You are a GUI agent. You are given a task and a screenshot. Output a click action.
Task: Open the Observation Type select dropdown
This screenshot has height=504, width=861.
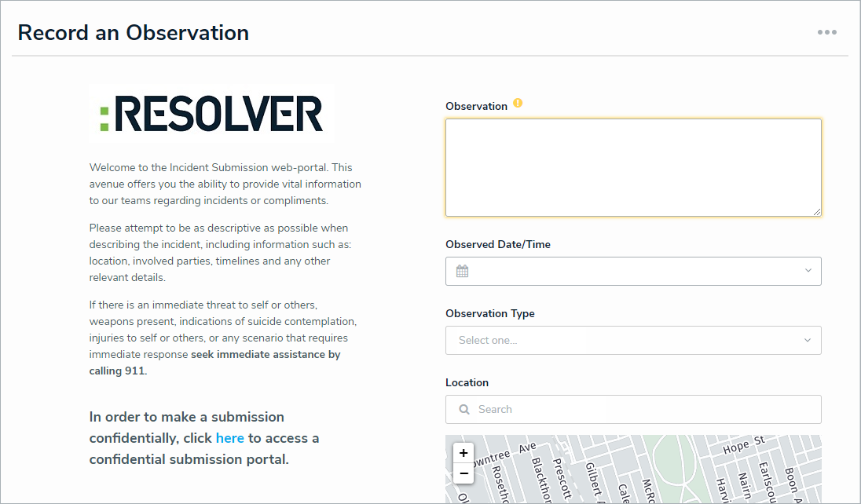click(x=633, y=341)
